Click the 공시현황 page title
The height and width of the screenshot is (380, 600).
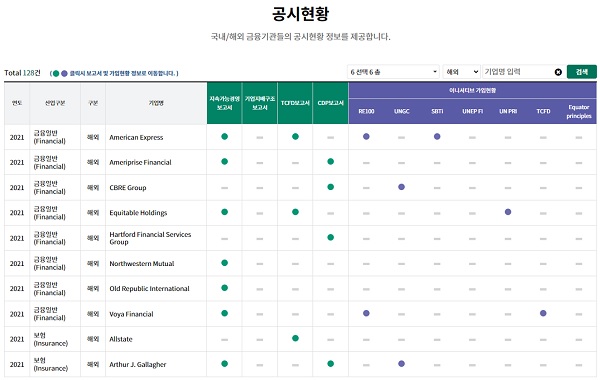tap(300, 14)
